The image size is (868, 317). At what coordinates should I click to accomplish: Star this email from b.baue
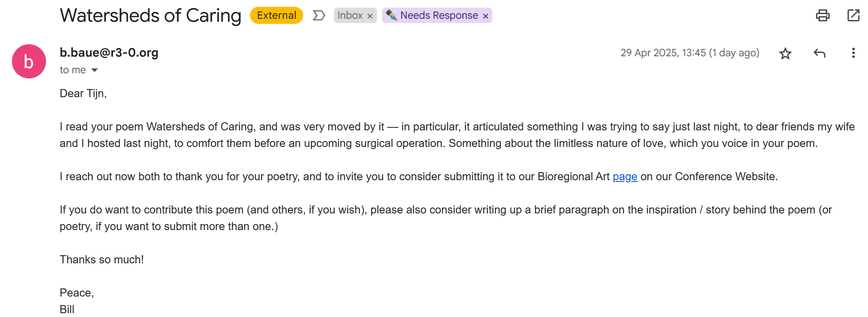(785, 53)
